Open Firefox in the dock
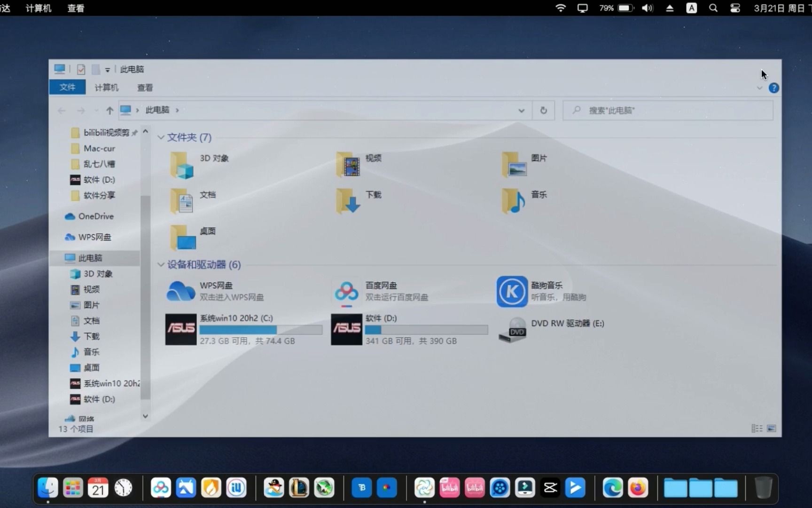Viewport: 812px width, 508px height. pyautogui.click(x=638, y=488)
